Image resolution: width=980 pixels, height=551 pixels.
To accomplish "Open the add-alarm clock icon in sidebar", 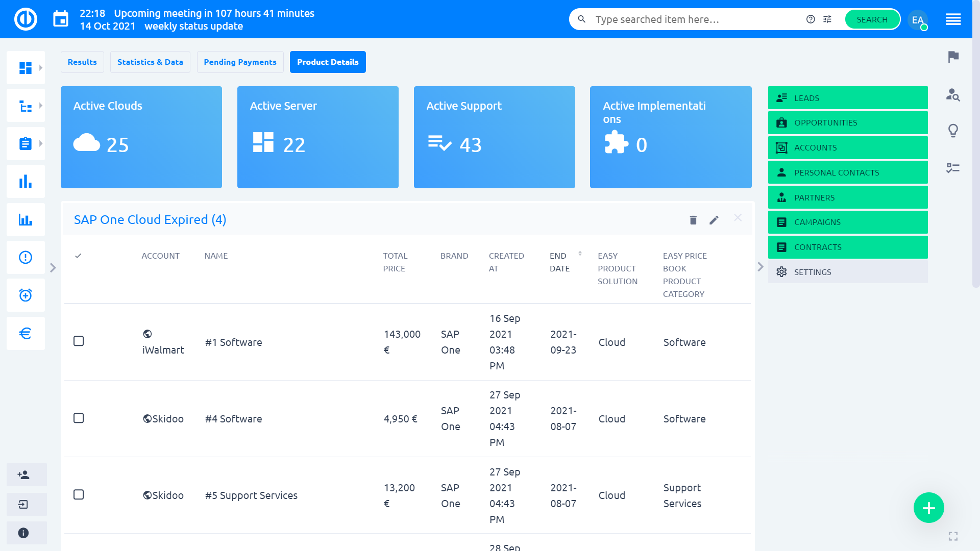I will [26, 295].
